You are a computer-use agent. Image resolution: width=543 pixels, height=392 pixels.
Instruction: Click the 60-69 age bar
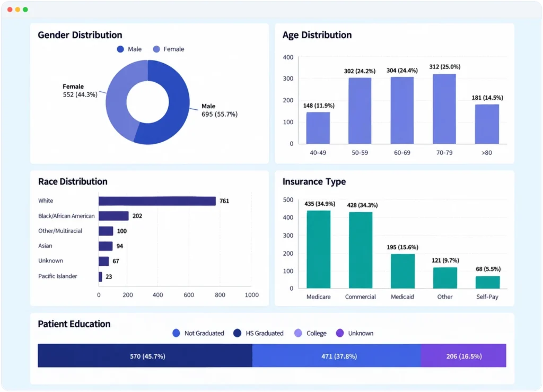(402, 110)
